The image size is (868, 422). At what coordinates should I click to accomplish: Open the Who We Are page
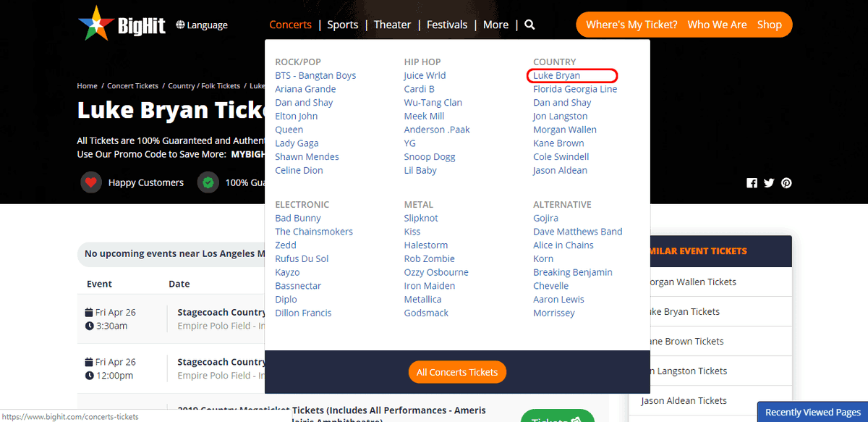717,25
